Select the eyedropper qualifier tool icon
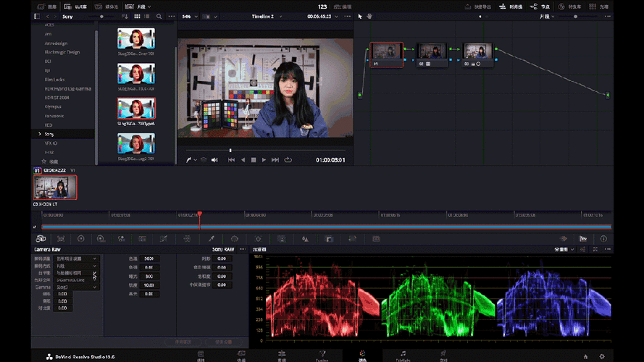This screenshot has height=362, width=644. pyautogui.click(x=212, y=238)
